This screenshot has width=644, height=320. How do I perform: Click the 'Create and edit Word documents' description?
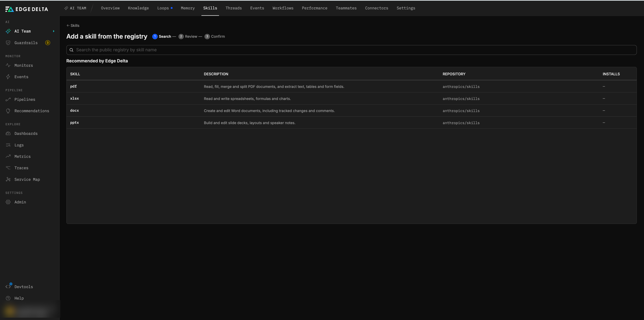269,111
